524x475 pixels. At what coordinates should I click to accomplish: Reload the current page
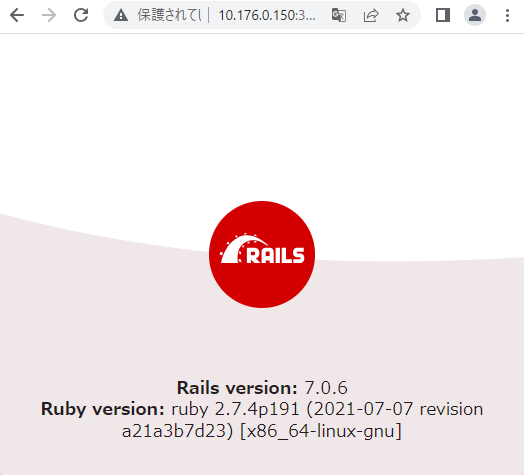81,15
